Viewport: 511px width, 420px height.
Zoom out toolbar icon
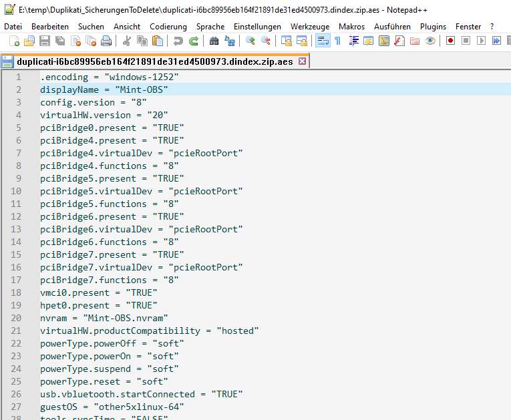266,41
